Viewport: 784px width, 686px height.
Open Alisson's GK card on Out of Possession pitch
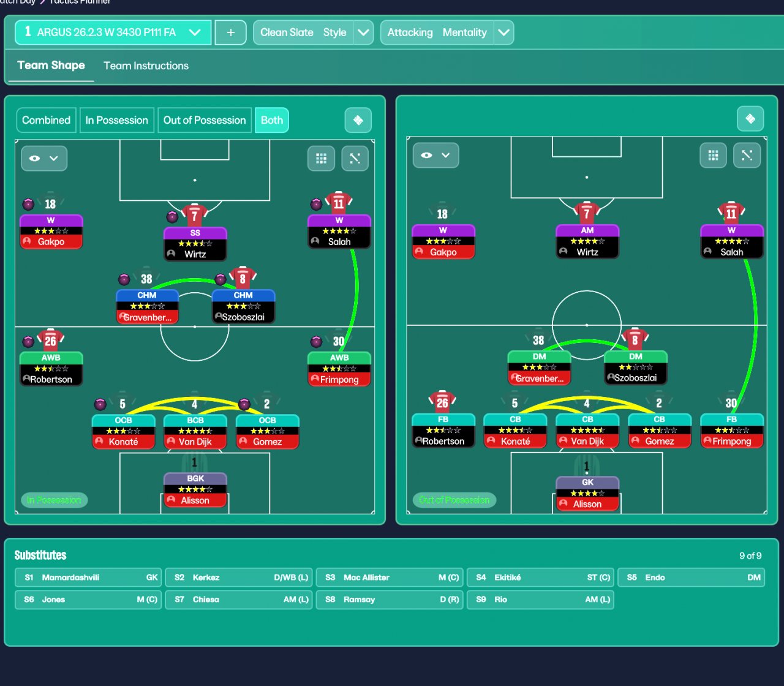pos(587,494)
